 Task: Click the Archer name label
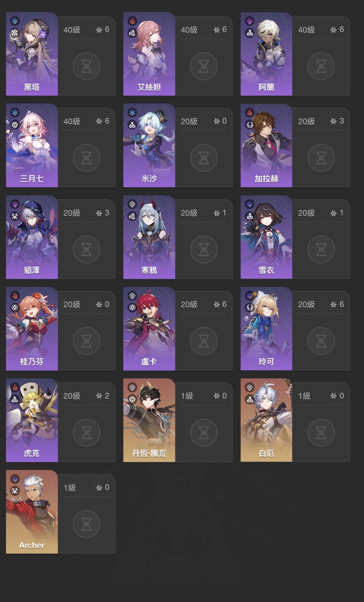tap(32, 545)
